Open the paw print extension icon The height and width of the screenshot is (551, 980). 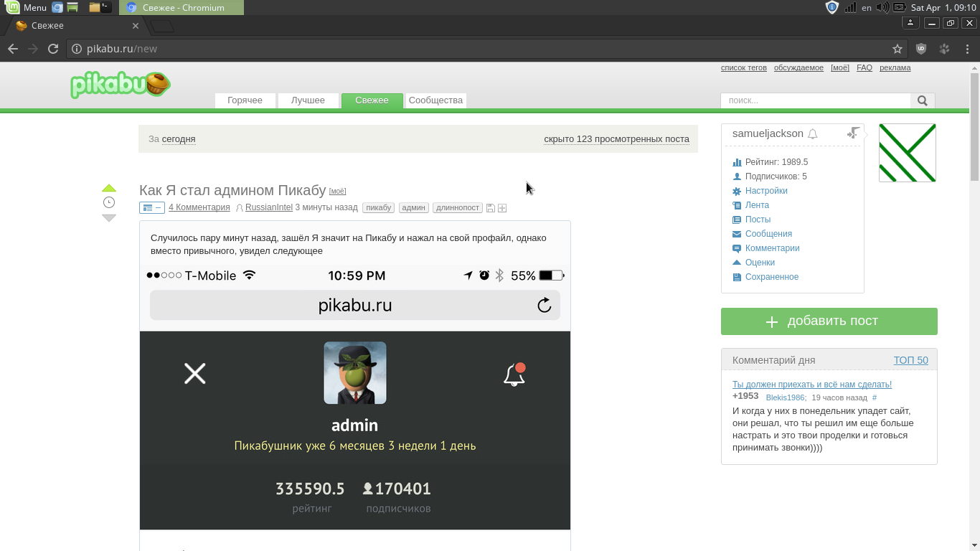coord(944,49)
